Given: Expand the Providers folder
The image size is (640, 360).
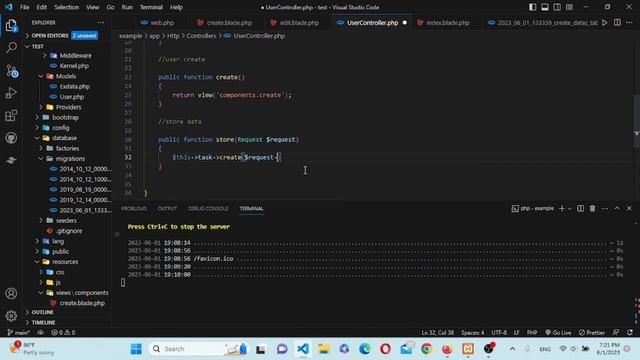Looking at the screenshot, I should 68,107.
